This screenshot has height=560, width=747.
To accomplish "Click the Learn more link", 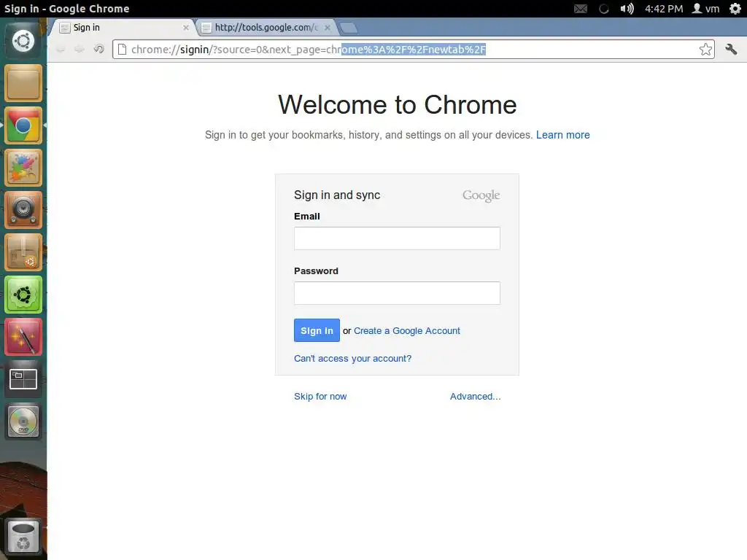I will [562, 135].
